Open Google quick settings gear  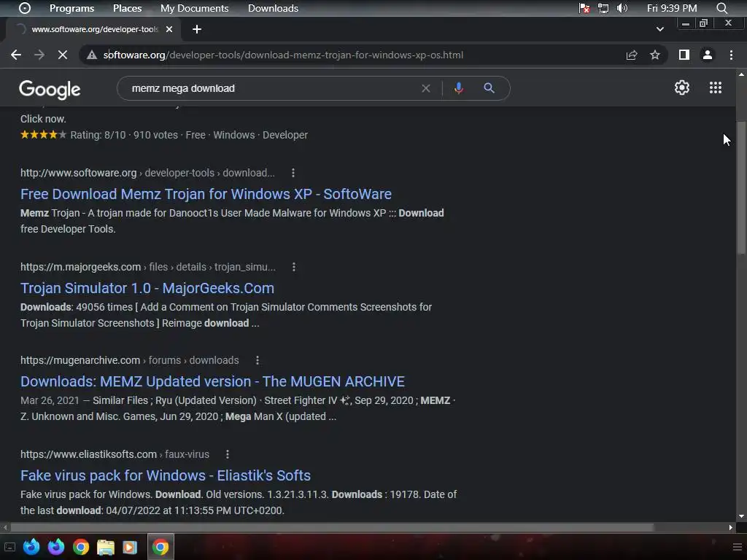682,87
